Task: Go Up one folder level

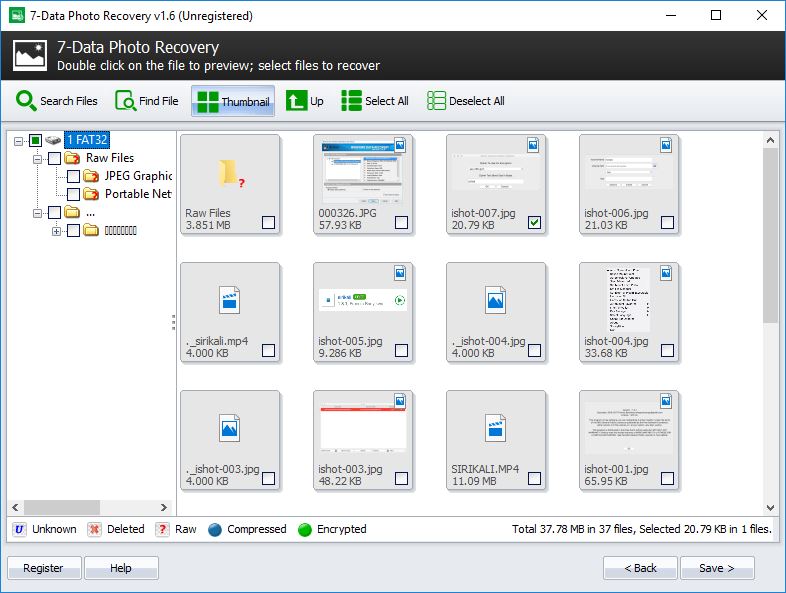Action: click(305, 101)
